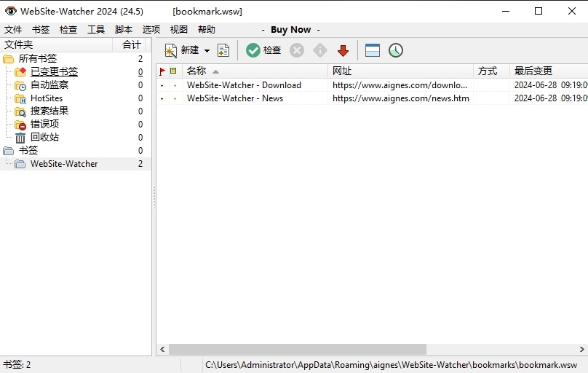Open the 错误项 error folder

(44, 125)
